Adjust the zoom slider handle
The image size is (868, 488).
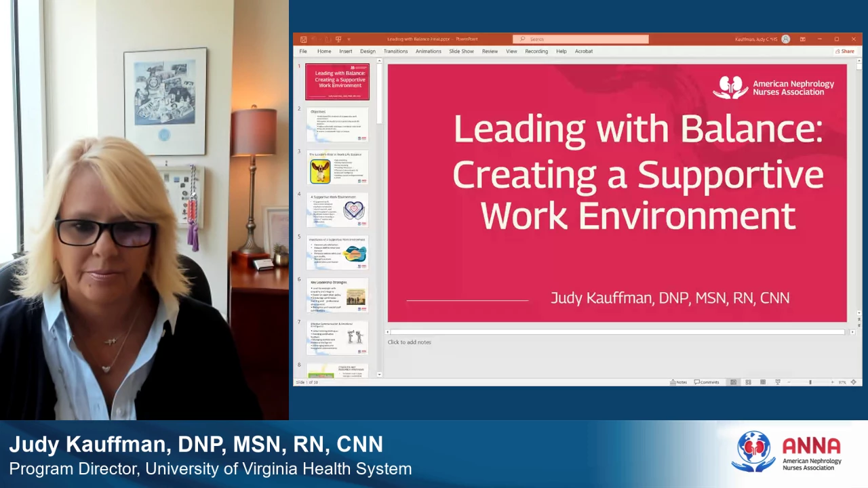click(x=810, y=382)
